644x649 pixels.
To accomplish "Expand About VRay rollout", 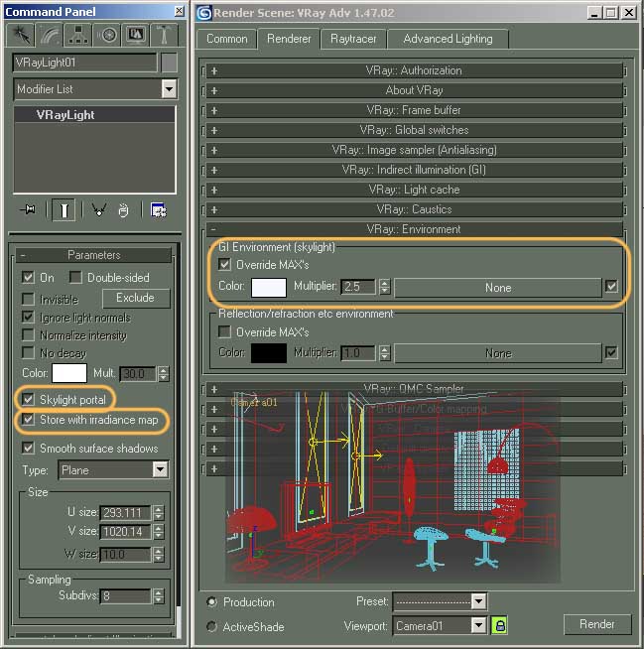I will pos(414,90).
